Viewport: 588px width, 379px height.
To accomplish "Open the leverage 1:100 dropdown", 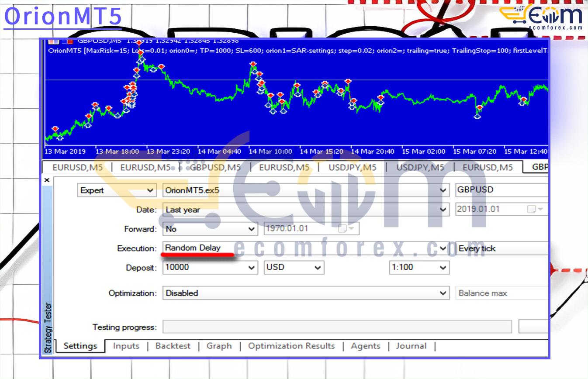I will point(419,267).
